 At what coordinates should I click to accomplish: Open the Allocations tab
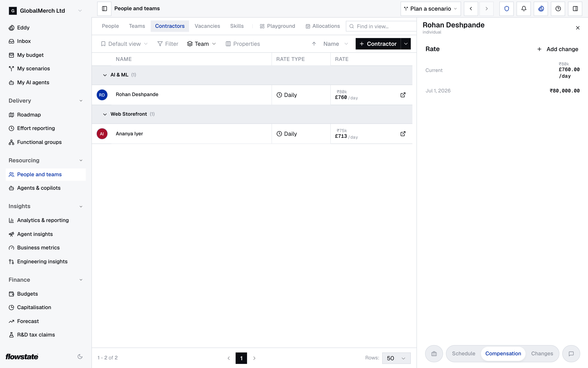[x=323, y=26]
